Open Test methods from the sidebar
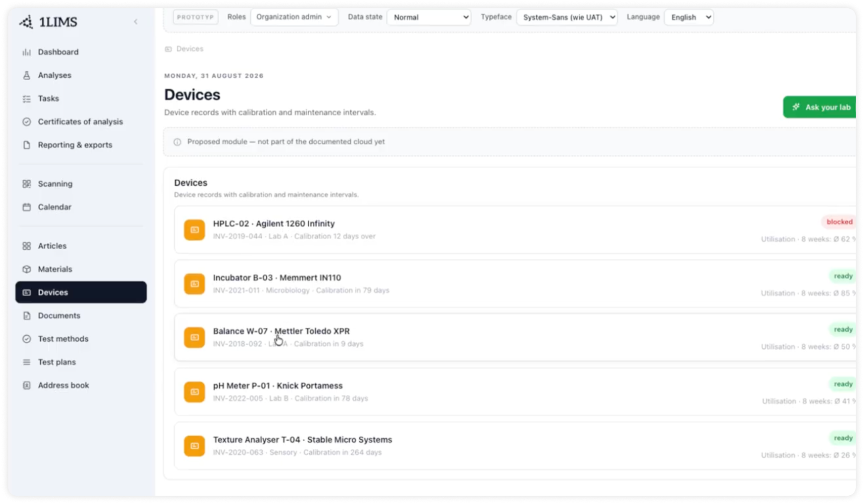 [81, 339]
